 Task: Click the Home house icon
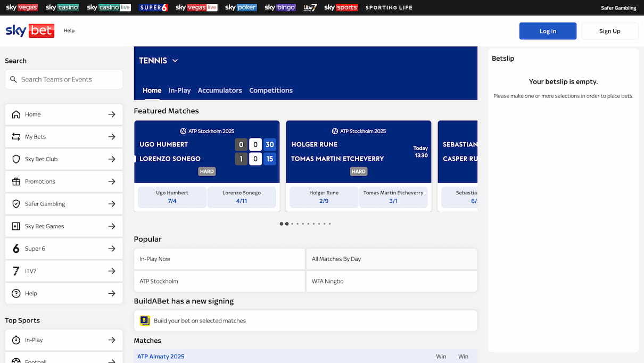16,114
